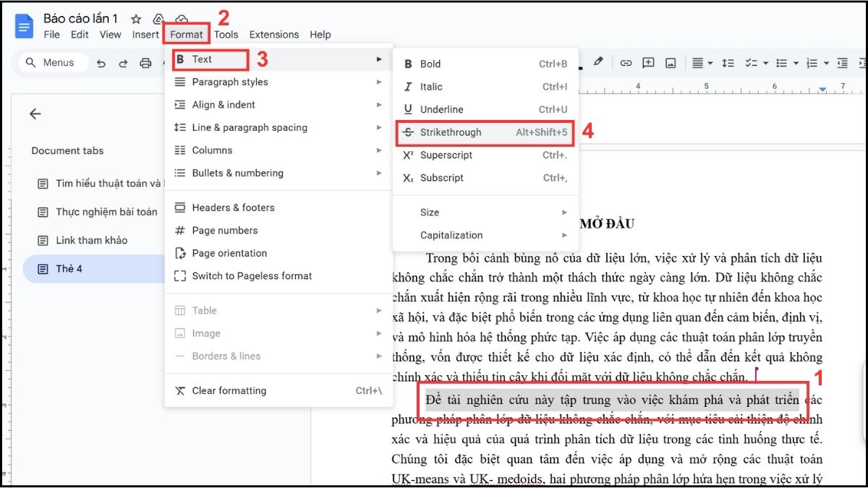
Task: Print the document using printer icon
Action: [x=145, y=63]
